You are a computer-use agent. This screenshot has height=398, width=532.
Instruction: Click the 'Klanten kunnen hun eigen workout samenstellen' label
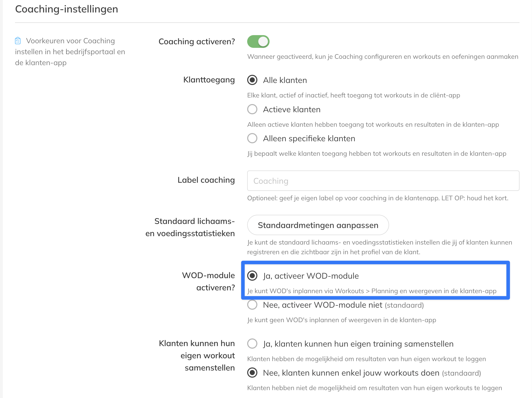point(197,356)
